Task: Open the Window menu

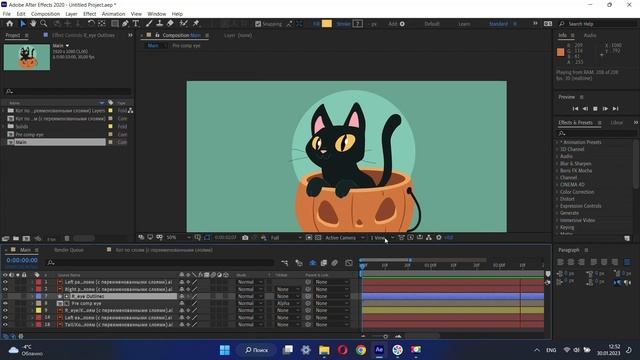Action: [156, 14]
